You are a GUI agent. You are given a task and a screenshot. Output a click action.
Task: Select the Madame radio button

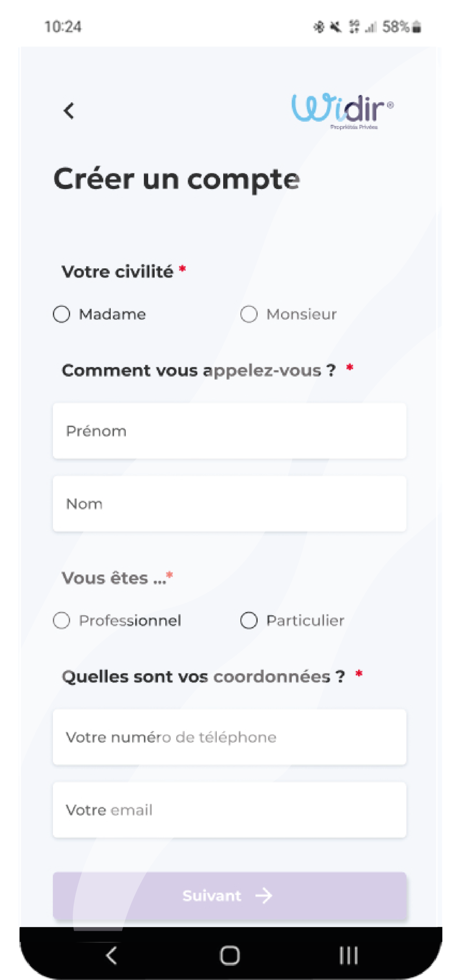point(62,314)
